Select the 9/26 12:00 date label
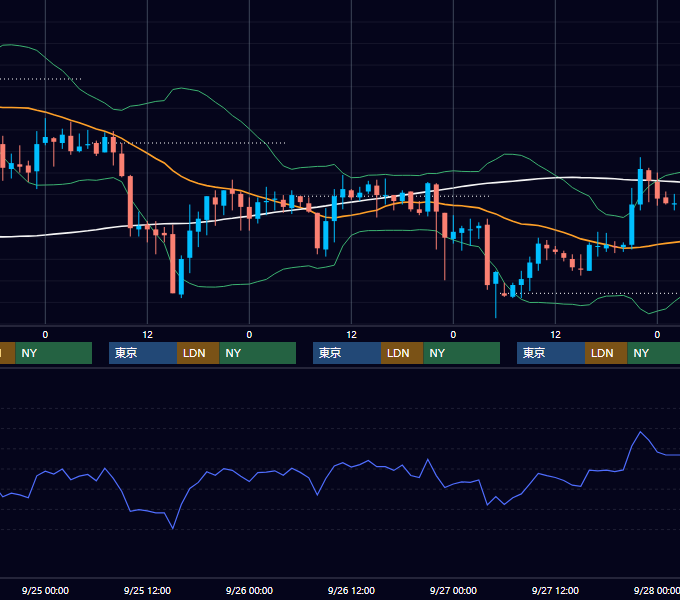 (351, 590)
